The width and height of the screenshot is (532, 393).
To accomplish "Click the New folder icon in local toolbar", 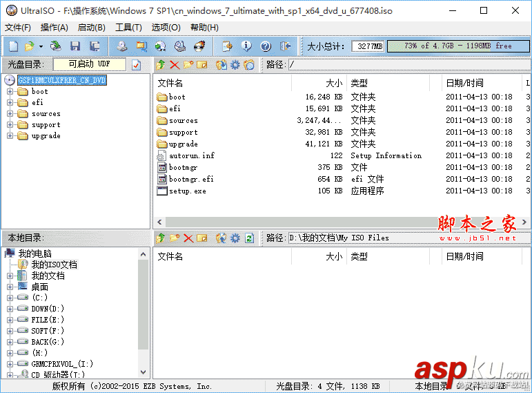I will (x=175, y=238).
